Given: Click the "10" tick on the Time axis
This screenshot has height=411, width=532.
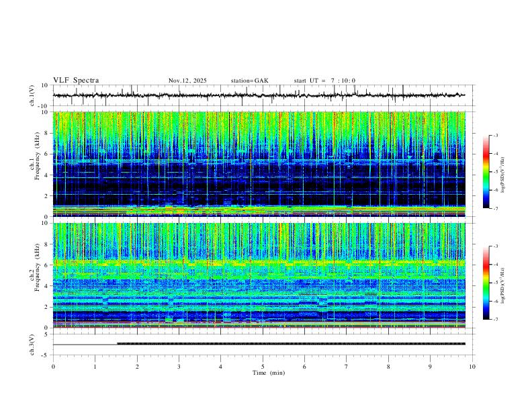Looking at the screenshot, I should (472, 367).
